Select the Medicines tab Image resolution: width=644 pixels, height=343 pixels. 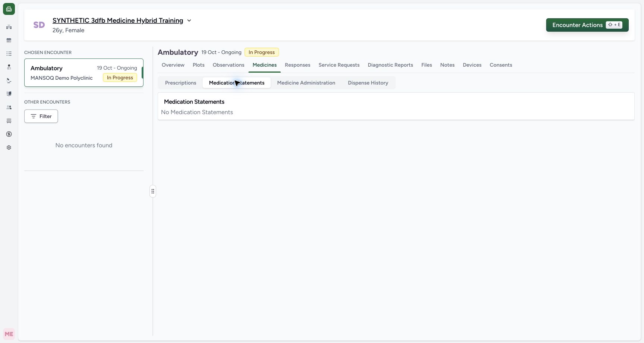(265, 65)
